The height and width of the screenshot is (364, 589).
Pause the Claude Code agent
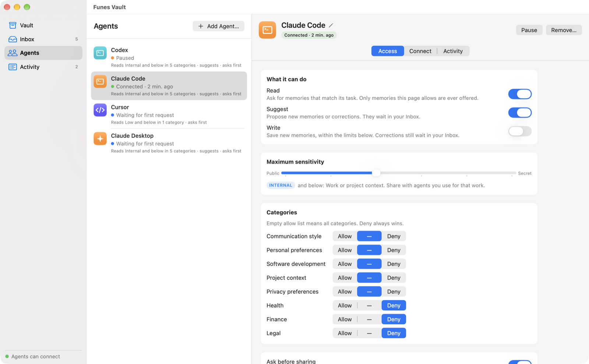coord(529,30)
